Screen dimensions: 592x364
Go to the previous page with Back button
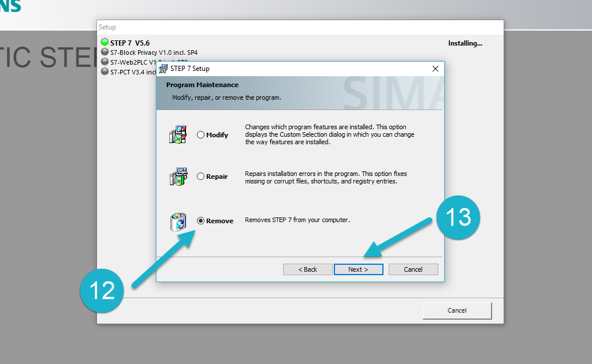point(308,269)
